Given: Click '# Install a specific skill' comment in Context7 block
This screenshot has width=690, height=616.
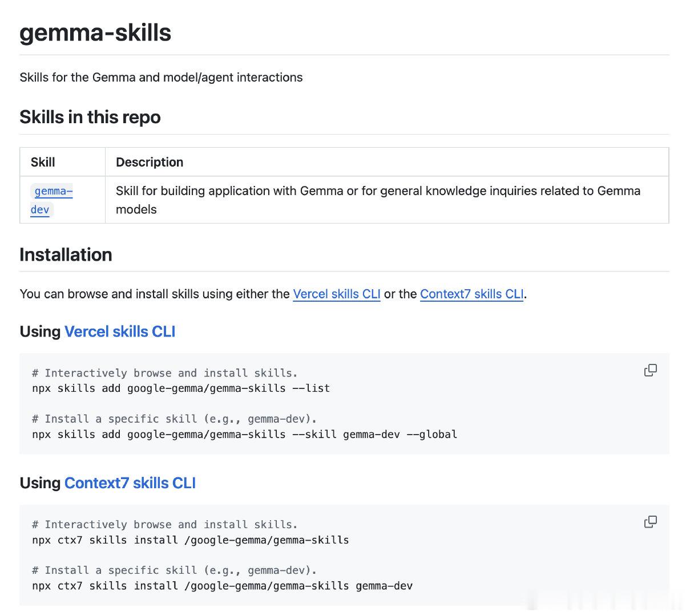Looking at the screenshot, I should pyautogui.click(x=174, y=570).
